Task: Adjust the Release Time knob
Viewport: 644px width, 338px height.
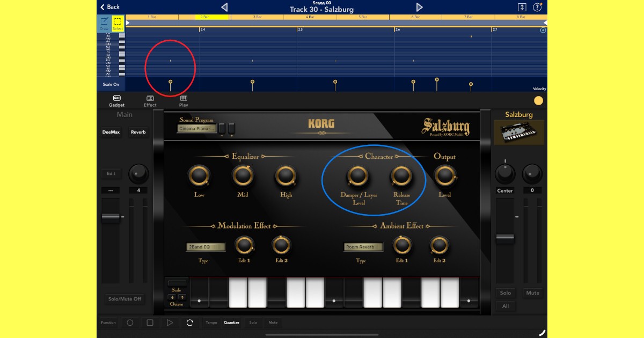Action: 401,175
